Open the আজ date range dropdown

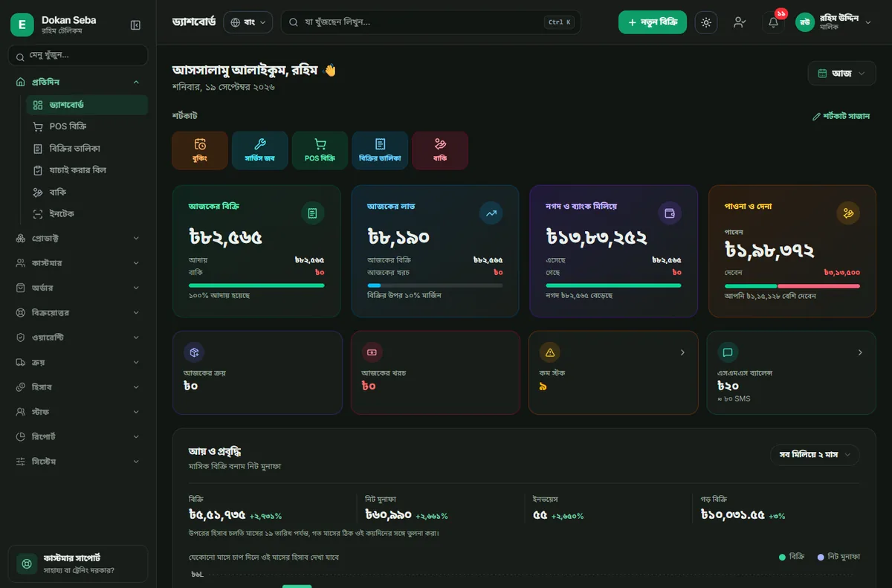click(x=841, y=73)
